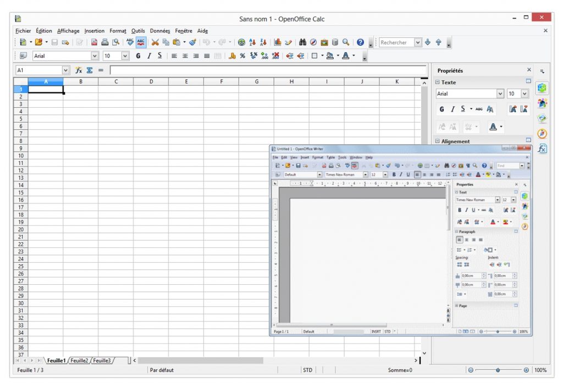The width and height of the screenshot is (563, 392).
Task: Click the Open file folder icon in Calc
Action: (x=39, y=42)
